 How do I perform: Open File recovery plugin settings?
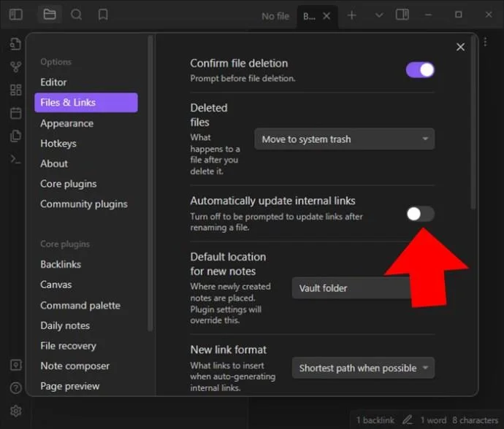click(x=85, y=346)
